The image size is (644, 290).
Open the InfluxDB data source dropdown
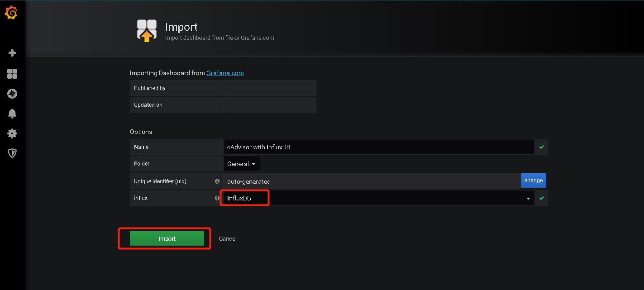click(379, 198)
